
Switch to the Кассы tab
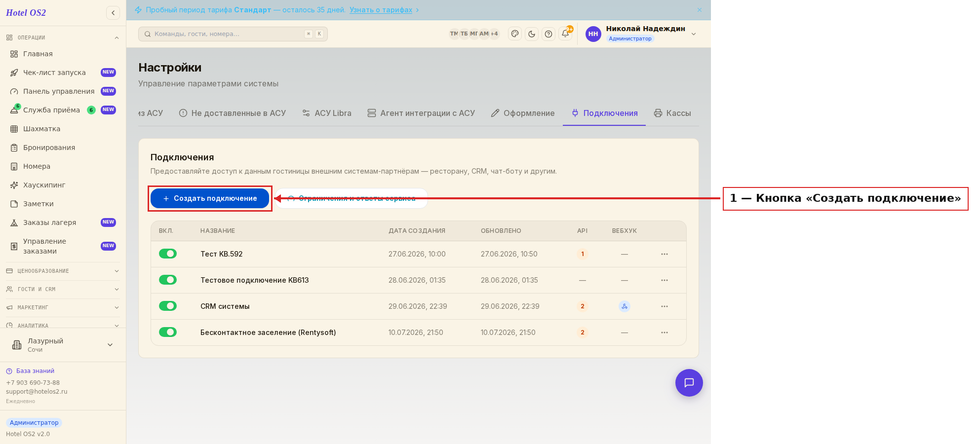(672, 113)
